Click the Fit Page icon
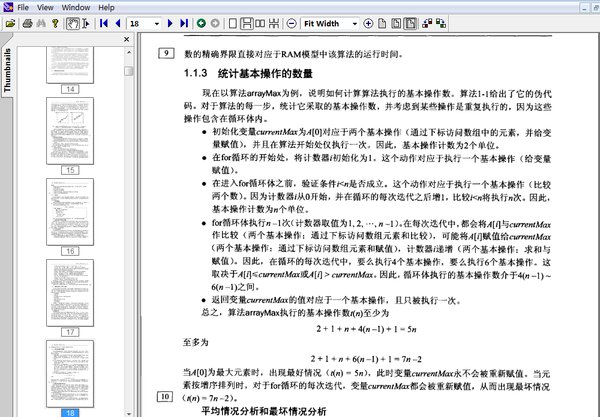 (x=396, y=24)
